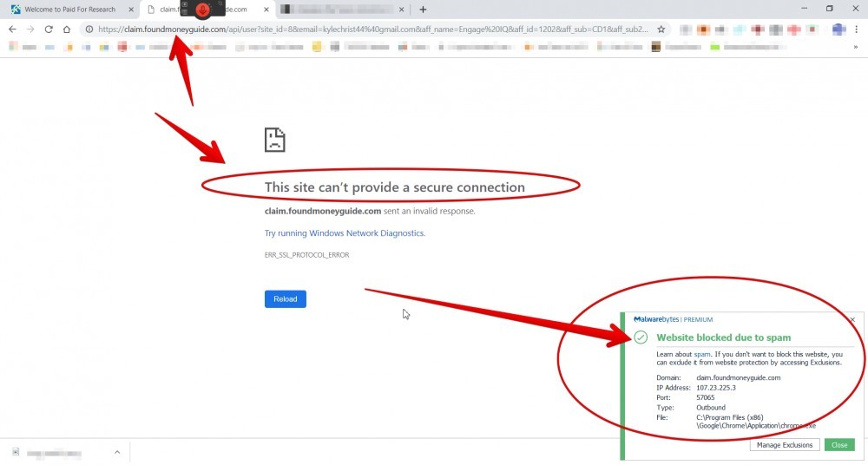
Task: Click the Malwarebytes Premium logo
Action: pos(674,319)
